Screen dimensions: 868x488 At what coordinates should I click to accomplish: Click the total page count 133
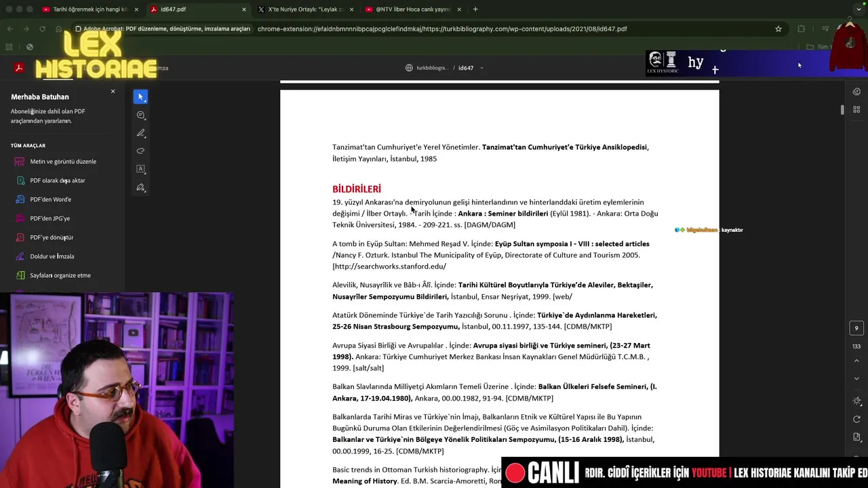[856, 346]
